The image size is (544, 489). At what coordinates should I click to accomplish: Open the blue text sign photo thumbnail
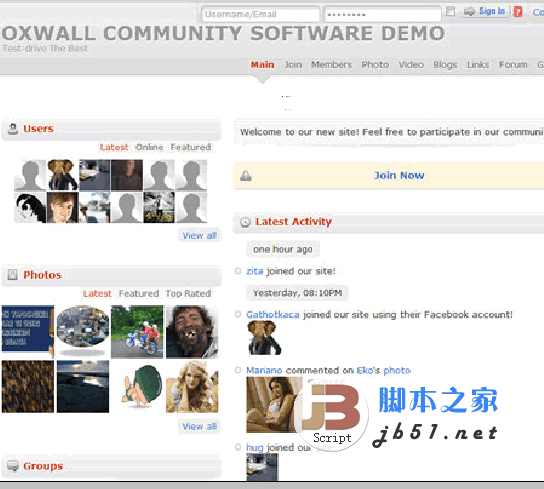pos(28,331)
